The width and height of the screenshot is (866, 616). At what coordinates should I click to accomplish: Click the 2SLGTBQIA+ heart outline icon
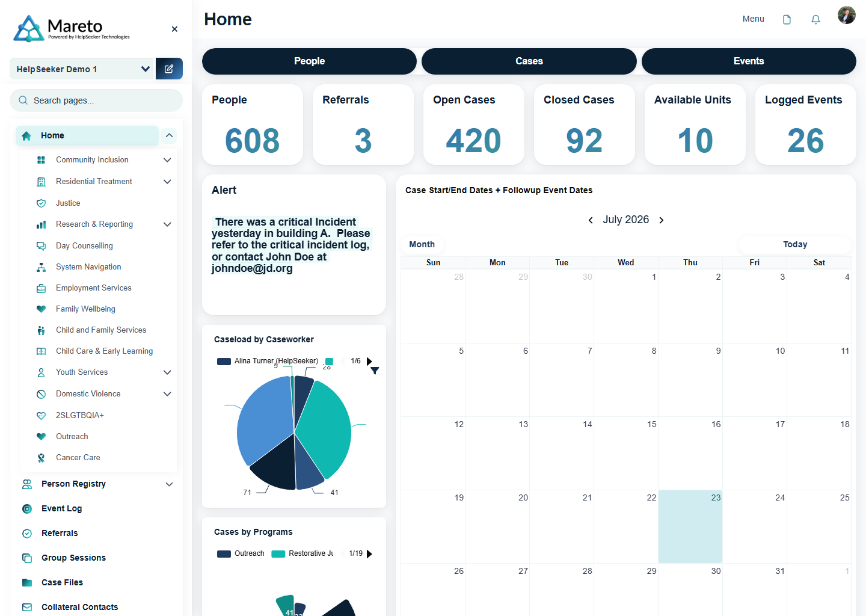click(41, 416)
